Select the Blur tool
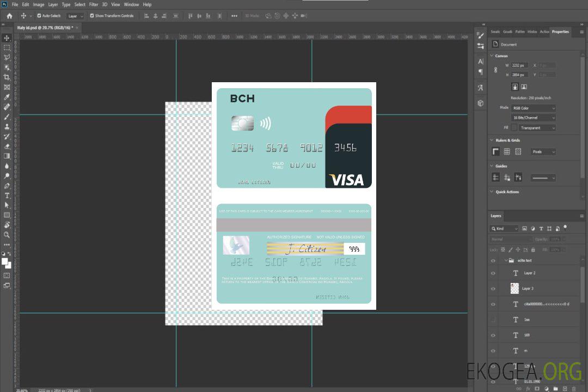588x392 pixels. (x=7, y=166)
